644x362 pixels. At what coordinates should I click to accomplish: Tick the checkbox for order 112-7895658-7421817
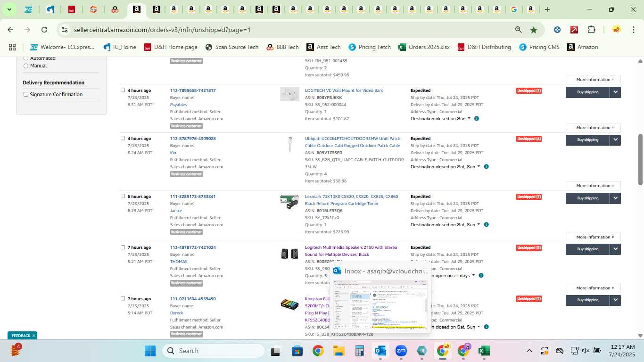(123, 90)
